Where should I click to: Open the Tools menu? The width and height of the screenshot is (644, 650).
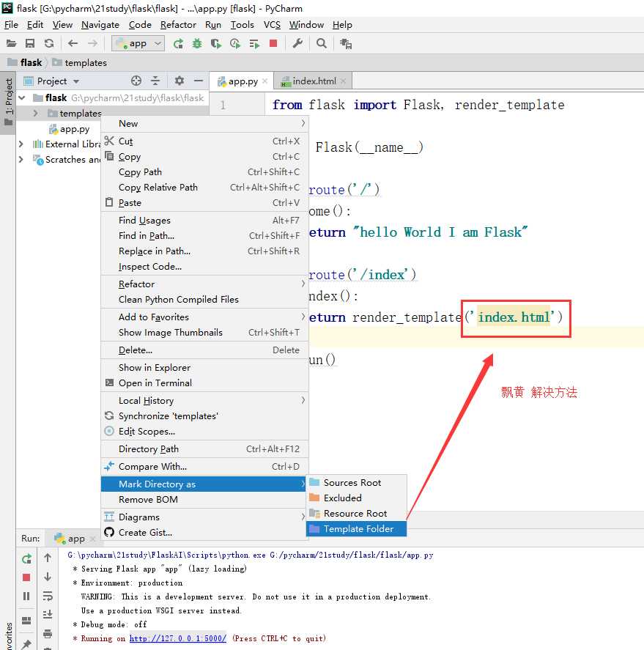pyautogui.click(x=242, y=25)
